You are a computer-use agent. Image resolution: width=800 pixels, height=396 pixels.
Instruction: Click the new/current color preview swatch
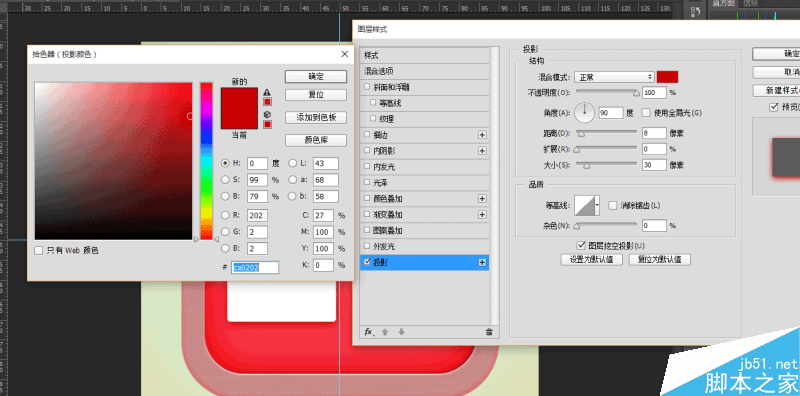(239, 108)
